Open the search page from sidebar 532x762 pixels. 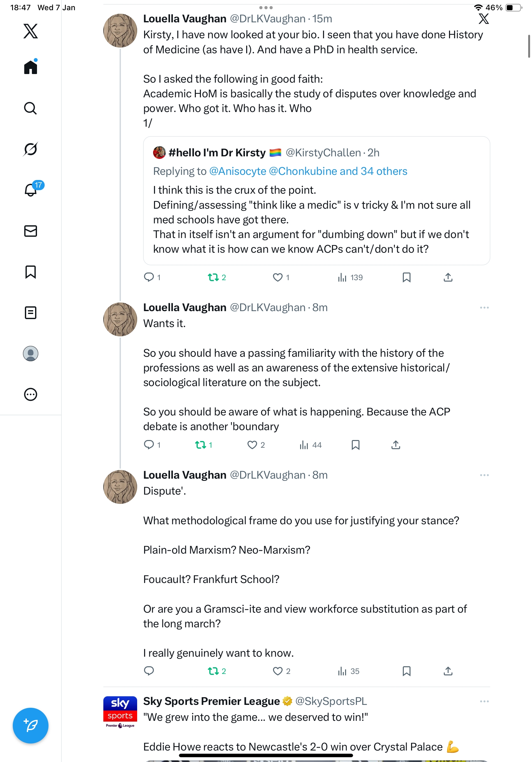point(31,108)
